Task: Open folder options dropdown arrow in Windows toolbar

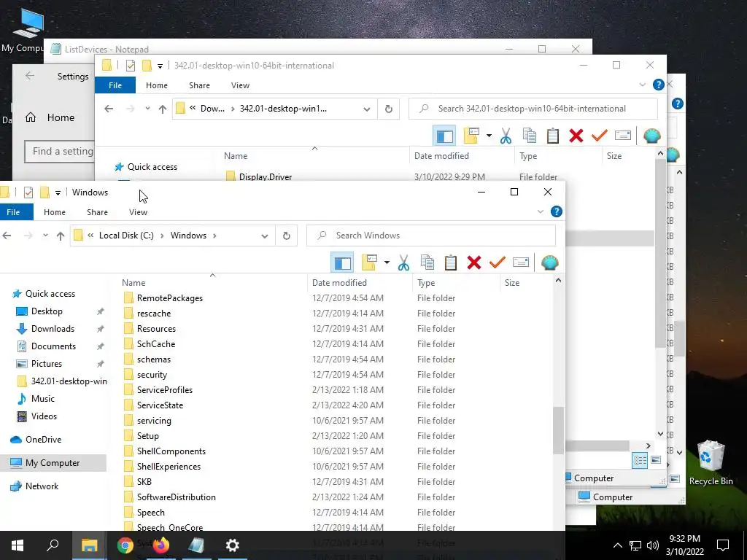Action: pyautogui.click(x=387, y=262)
